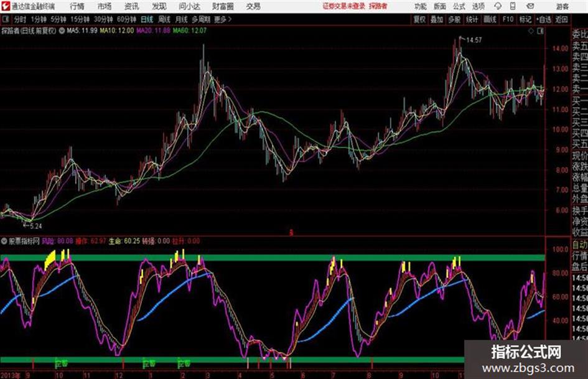
Task: Click the 统计 statistics button
Action: 472,19
